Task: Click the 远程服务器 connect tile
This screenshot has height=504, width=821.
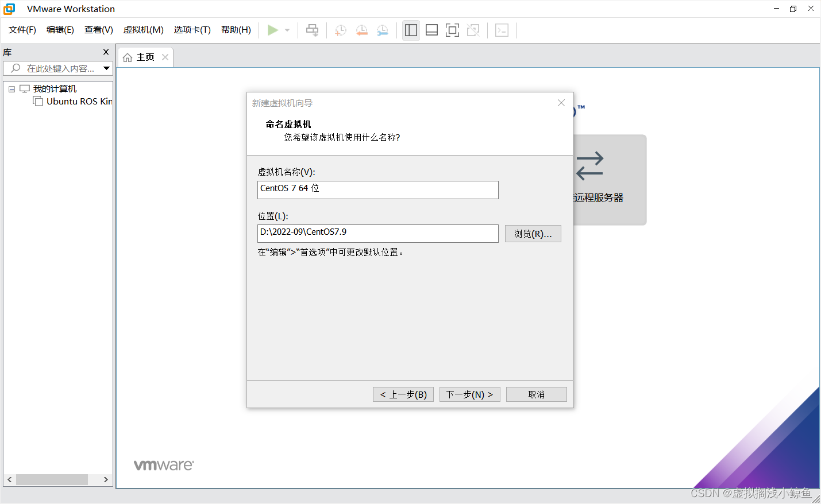Action: pyautogui.click(x=610, y=180)
